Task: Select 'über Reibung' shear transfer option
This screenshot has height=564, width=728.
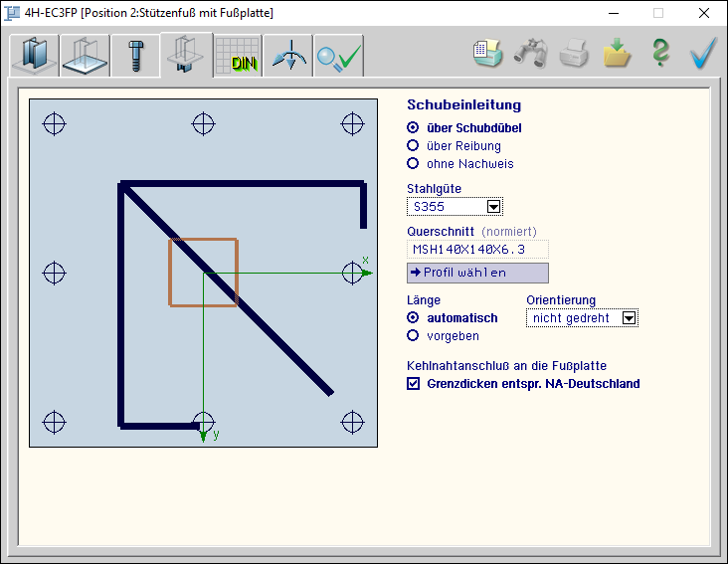Action: coord(414,146)
